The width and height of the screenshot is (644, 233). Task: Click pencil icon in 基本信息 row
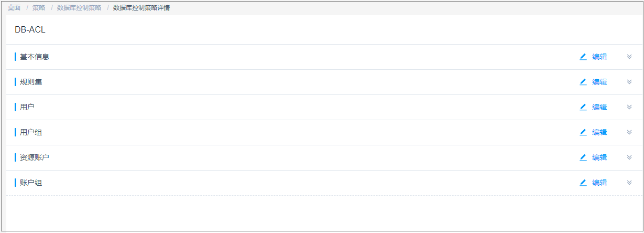click(x=583, y=57)
